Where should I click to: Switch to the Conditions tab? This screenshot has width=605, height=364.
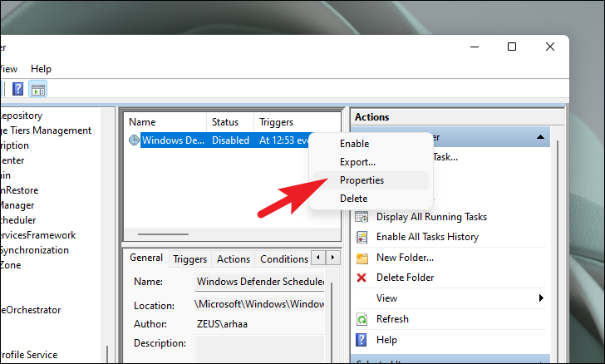(284, 259)
